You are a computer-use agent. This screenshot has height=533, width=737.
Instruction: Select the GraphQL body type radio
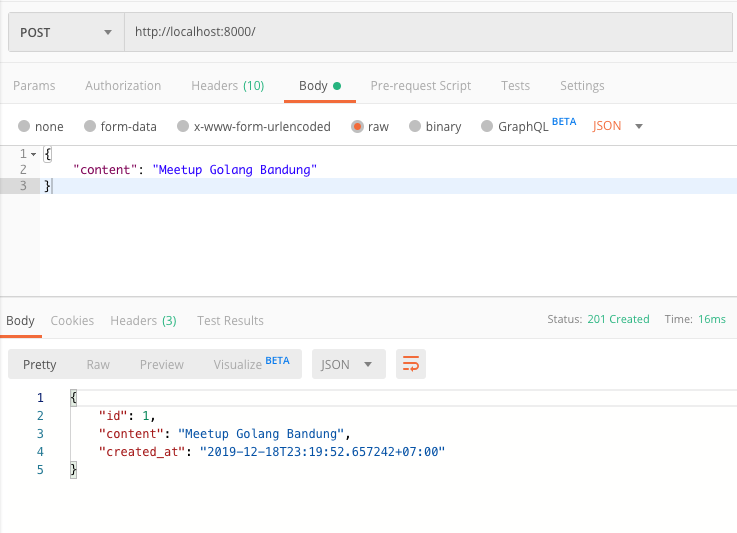pos(488,127)
